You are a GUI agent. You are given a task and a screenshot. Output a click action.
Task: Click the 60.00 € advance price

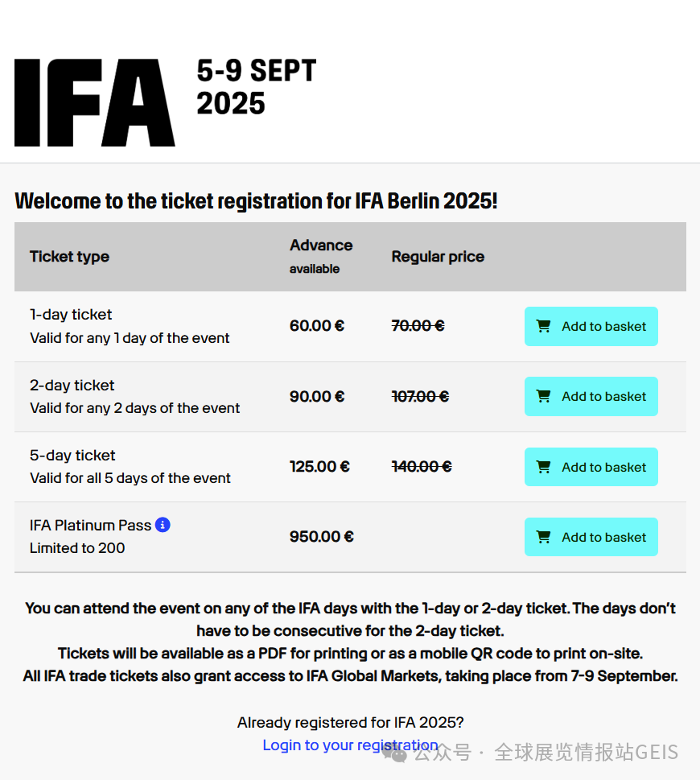point(317,326)
